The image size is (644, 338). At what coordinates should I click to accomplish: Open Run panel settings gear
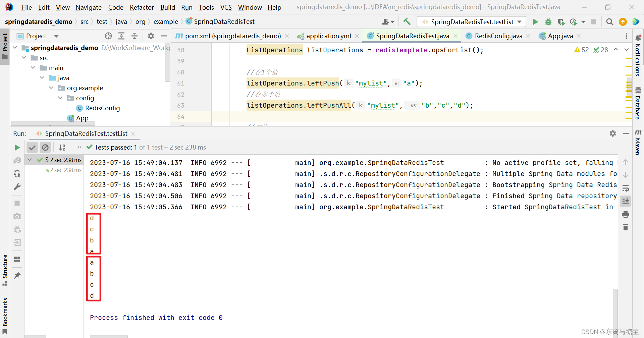click(613, 133)
